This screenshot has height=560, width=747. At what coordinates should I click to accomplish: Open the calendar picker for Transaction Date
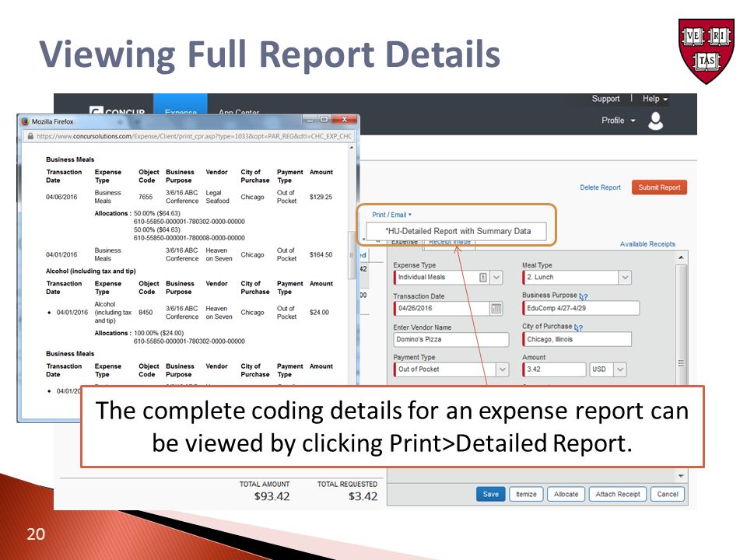point(496,309)
